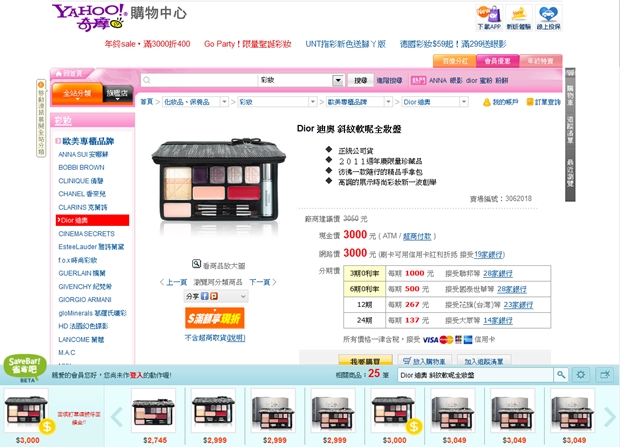Click the SaveBar search magnifier button
620x447 pixels.
(561, 375)
